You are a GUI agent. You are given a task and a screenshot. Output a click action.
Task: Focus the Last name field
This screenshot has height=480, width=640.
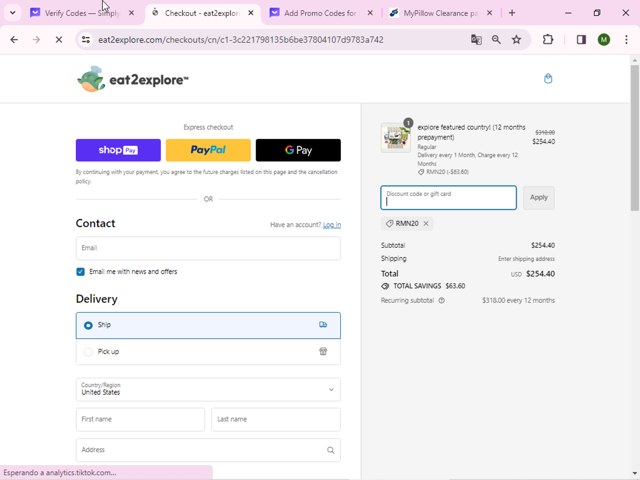(276, 420)
